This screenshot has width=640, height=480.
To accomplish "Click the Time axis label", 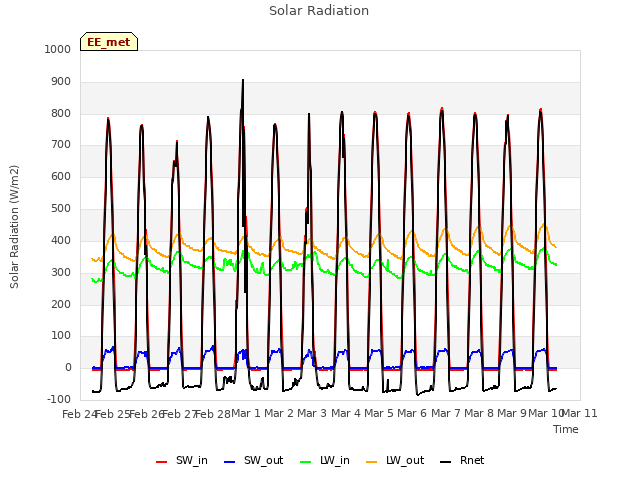I will tap(566, 429).
